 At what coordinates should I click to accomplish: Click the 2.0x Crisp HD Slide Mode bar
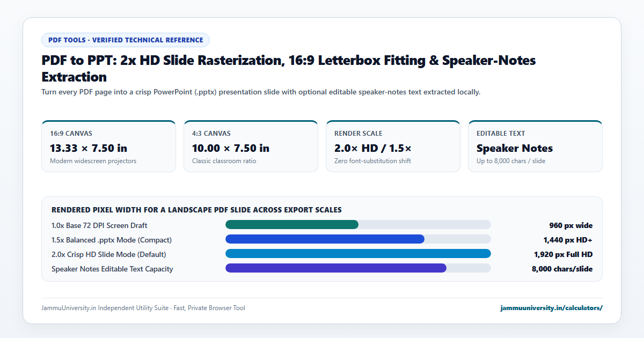[x=358, y=254]
